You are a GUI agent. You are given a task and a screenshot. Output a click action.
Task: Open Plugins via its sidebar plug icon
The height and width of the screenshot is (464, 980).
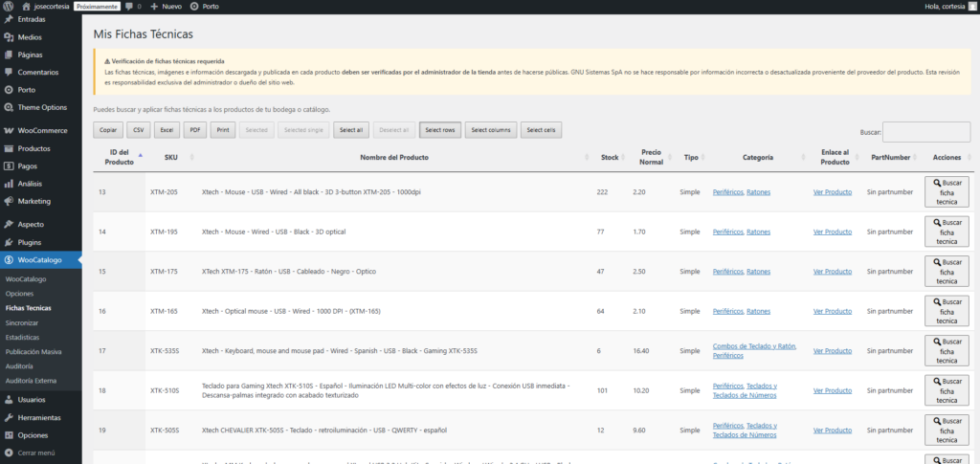pyautogui.click(x=9, y=242)
